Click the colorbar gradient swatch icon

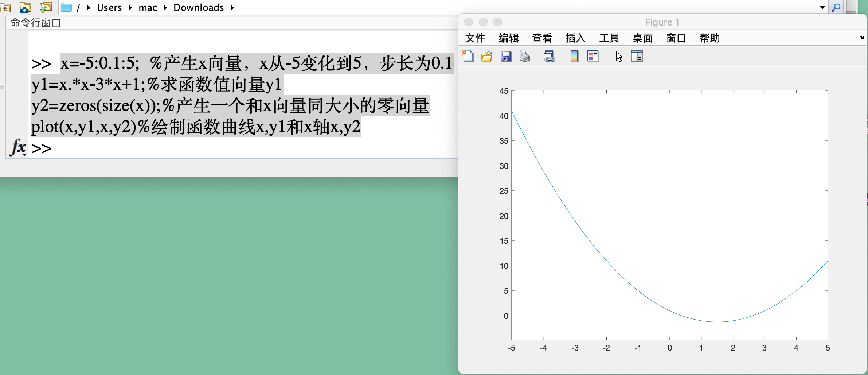pos(574,57)
